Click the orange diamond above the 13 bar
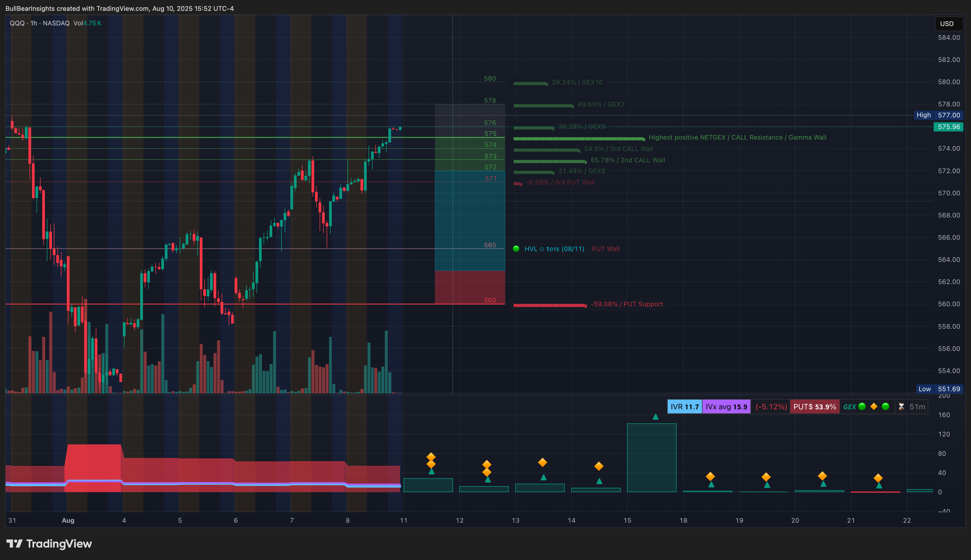The width and height of the screenshot is (971, 560). tap(542, 462)
